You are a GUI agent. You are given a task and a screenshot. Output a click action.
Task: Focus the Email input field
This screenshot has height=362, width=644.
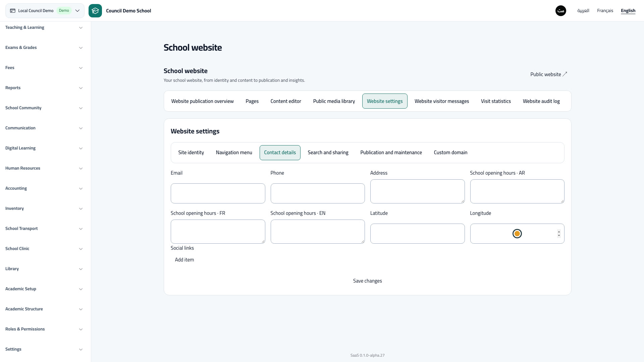point(218,193)
